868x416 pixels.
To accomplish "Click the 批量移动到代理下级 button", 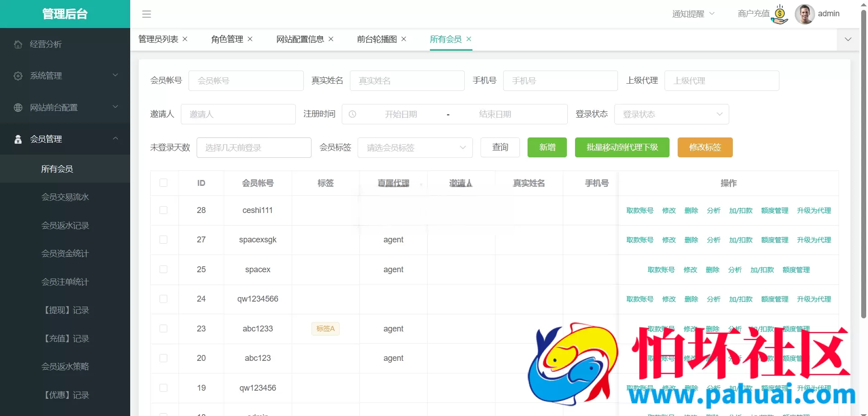I will [x=622, y=147].
